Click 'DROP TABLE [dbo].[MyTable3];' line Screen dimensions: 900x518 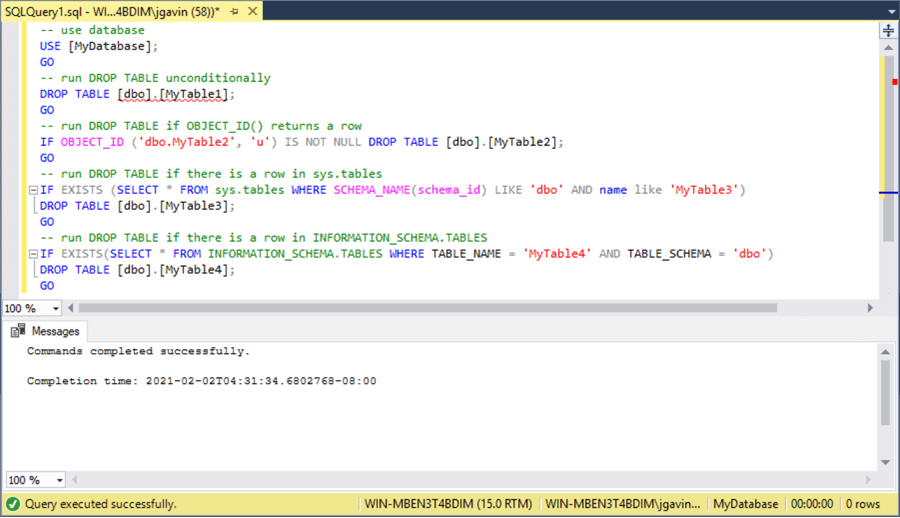coord(137,206)
